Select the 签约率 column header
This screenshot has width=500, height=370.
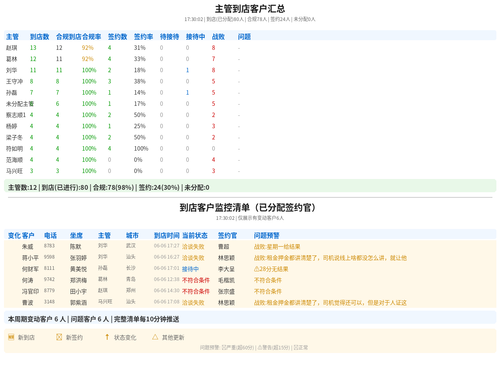(x=143, y=37)
